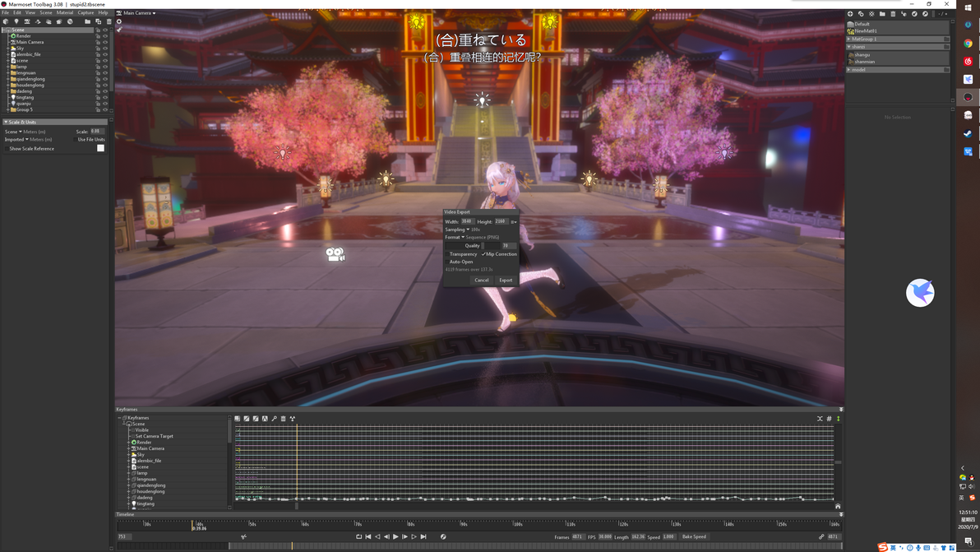The height and width of the screenshot is (552, 980).
Task: Click the play button in the timeline
Action: [395, 536]
